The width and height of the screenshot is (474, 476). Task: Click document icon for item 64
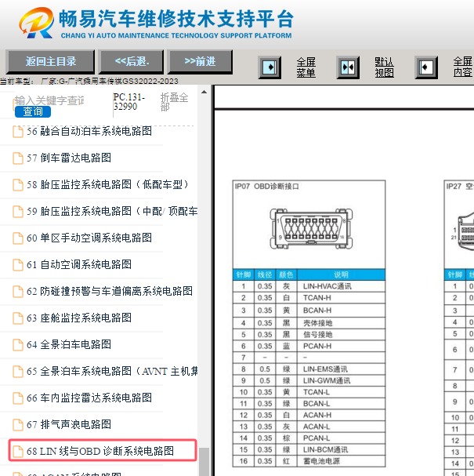[x=18, y=345]
